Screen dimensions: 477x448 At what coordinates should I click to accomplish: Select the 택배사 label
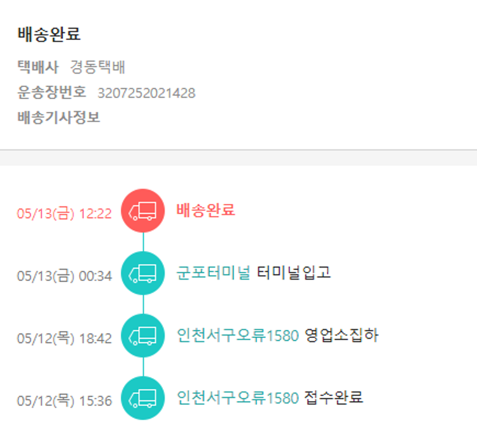coord(38,67)
